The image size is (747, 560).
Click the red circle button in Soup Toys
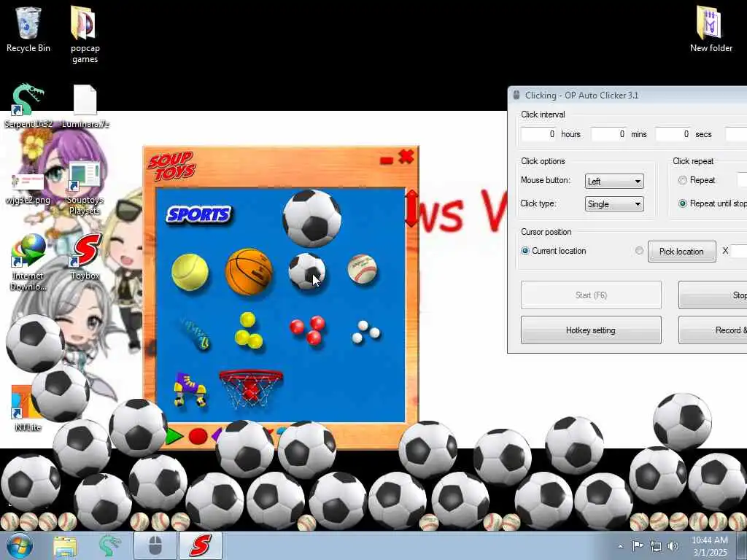coord(198,436)
